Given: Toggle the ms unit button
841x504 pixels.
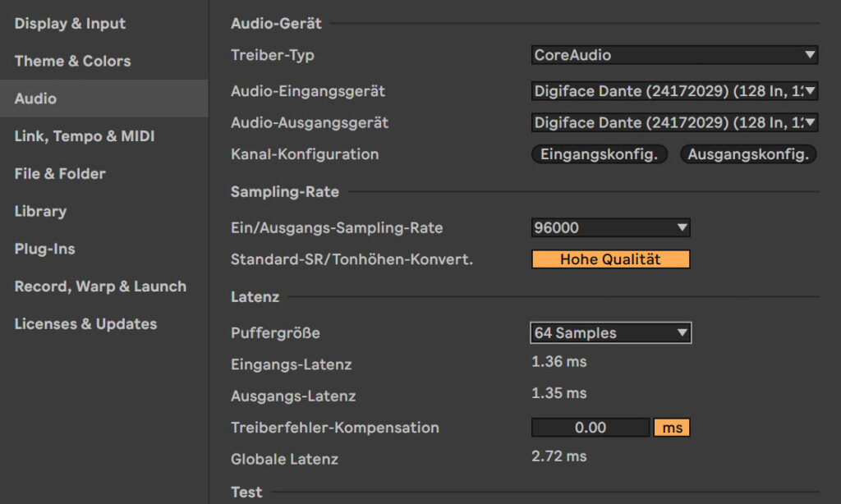Looking at the screenshot, I should tap(672, 428).
